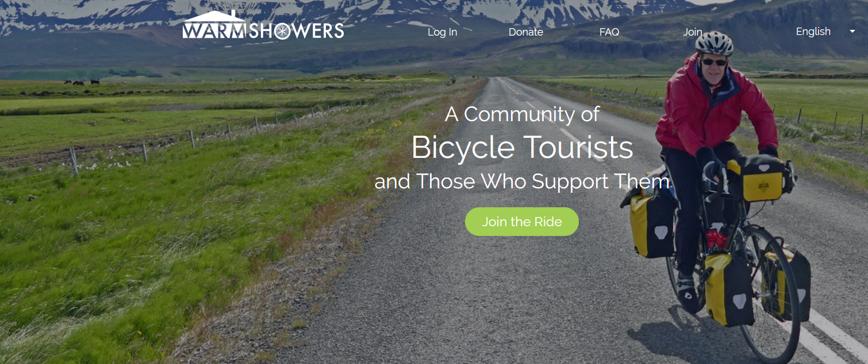Click the green Join the Ride button
The height and width of the screenshot is (364, 868).
click(522, 222)
